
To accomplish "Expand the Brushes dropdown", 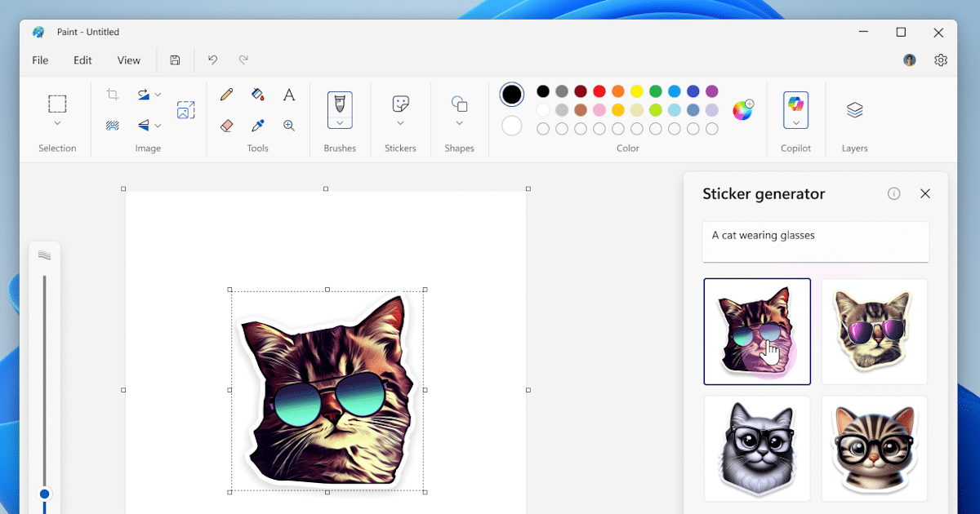I will 340,123.
